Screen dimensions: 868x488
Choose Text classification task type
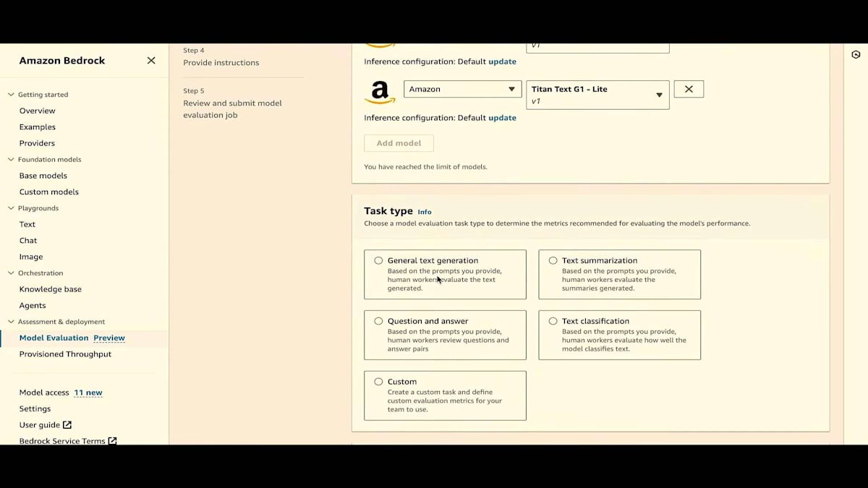pos(553,321)
